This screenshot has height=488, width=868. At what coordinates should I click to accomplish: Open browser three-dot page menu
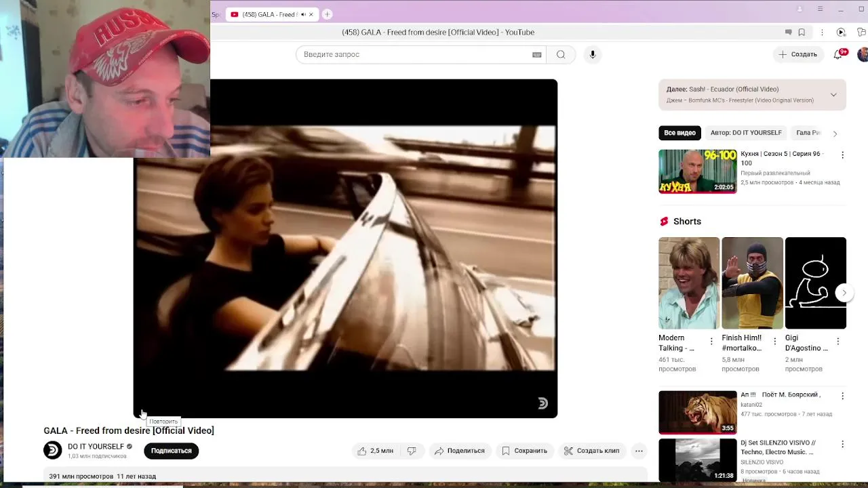tap(822, 32)
